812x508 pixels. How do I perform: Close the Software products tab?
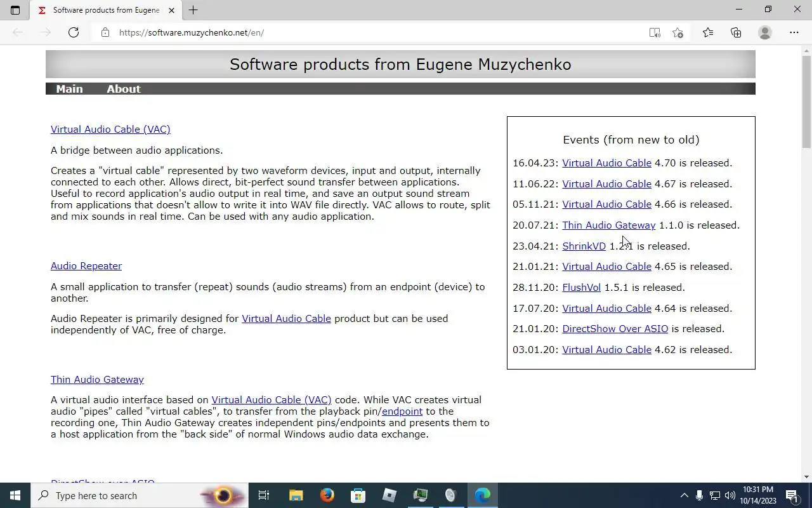point(171,10)
